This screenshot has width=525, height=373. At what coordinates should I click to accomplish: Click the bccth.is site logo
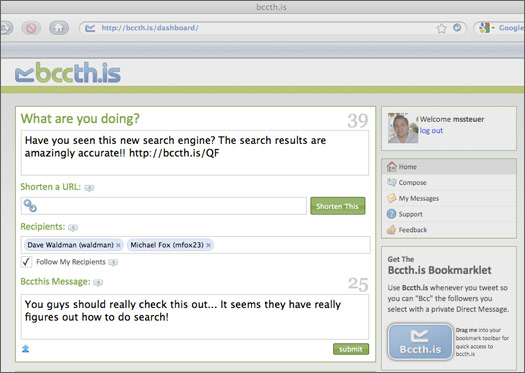pos(68,72)
